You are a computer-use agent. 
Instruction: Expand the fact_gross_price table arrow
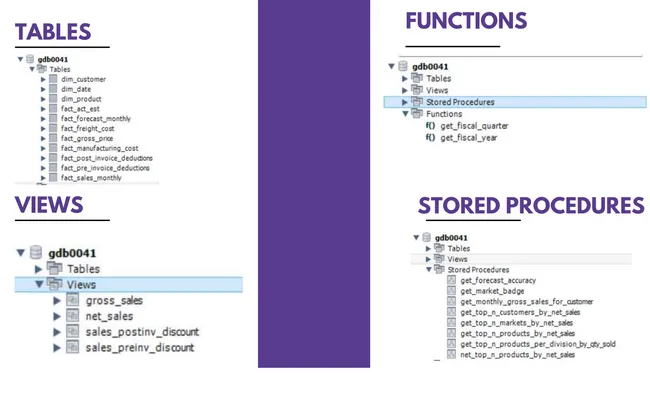click(43, 138)
